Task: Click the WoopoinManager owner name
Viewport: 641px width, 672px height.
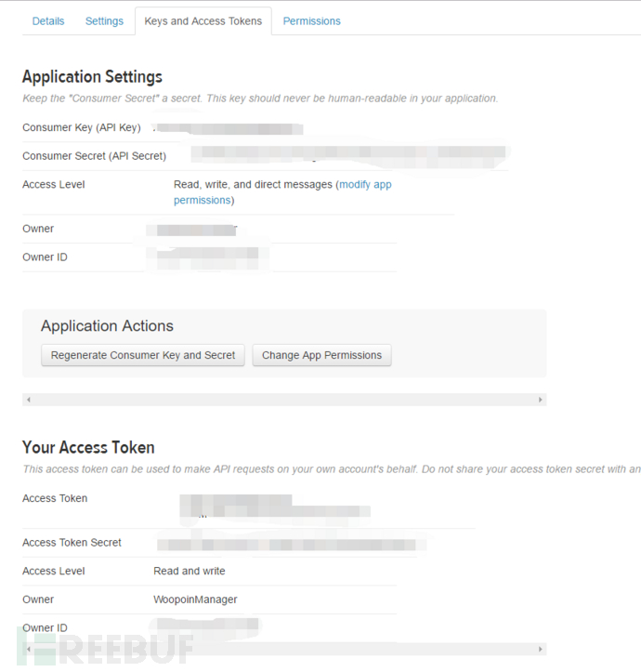Action: tap(195, 600)
